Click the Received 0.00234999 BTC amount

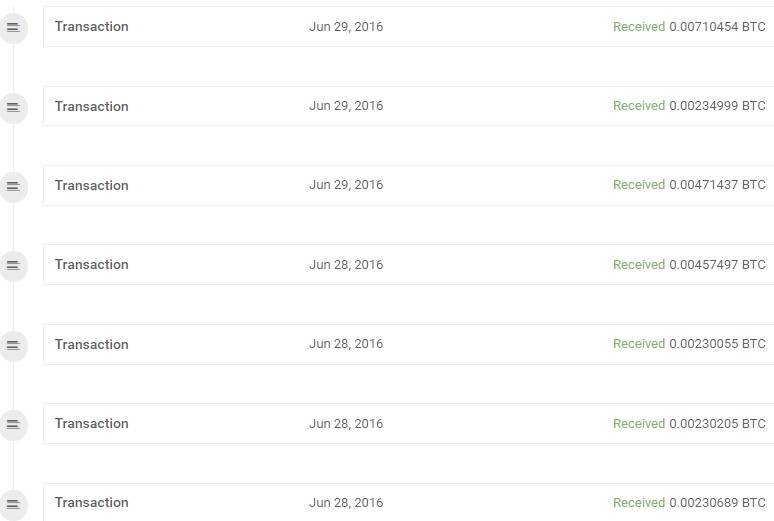pyautogui.click(x=689, y=106)
